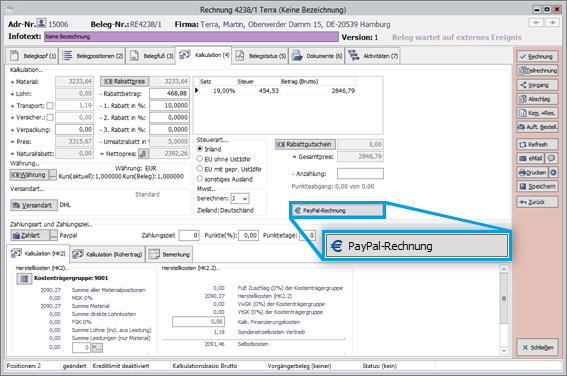Open the Bemerkung sub-tab
Image resolution: width=567 pixels, height=376 pixels.
point(169,254)
